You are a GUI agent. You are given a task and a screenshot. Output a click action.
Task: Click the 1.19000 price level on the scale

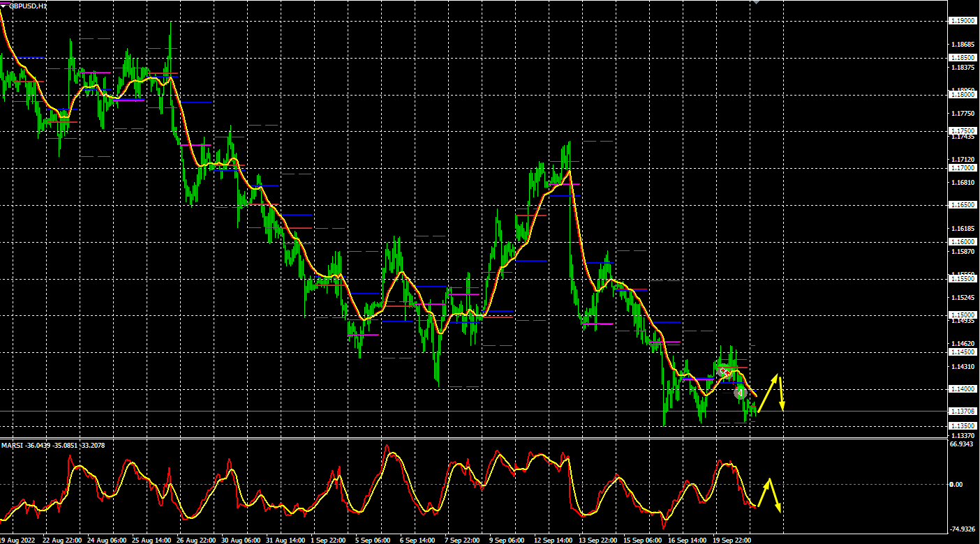pyautogui.click(x=963, y=21)
